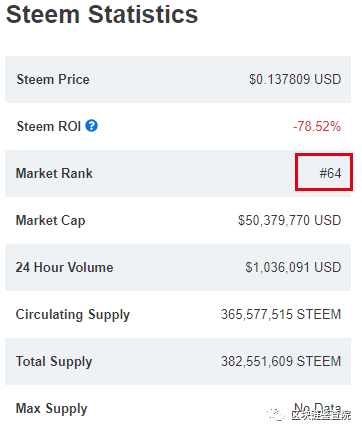Click the Market Cap label
Viewport: 362px width, 432px height.
point(50,221)
